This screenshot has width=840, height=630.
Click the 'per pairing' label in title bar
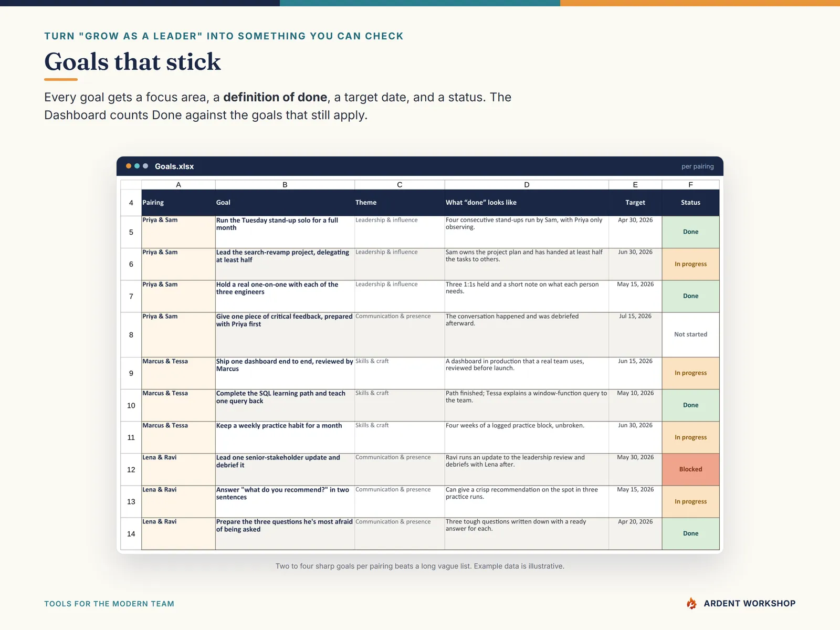(698, 166)
